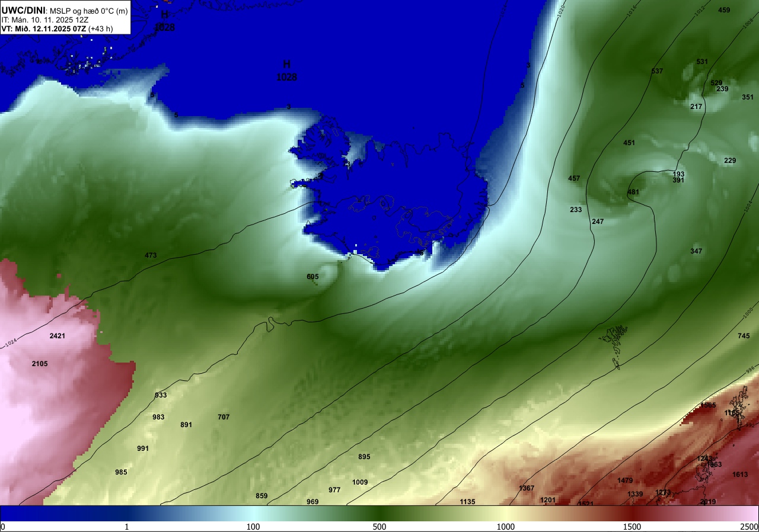This screenshot has height=532, width=759.
Task: Click the freezing level value 537
Action: click(657, 71)
